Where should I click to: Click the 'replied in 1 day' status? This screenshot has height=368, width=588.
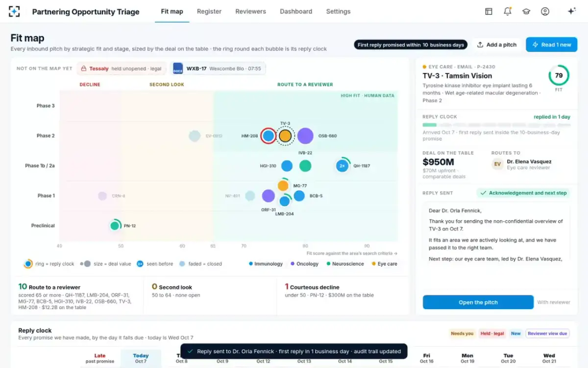click(552, 117)
